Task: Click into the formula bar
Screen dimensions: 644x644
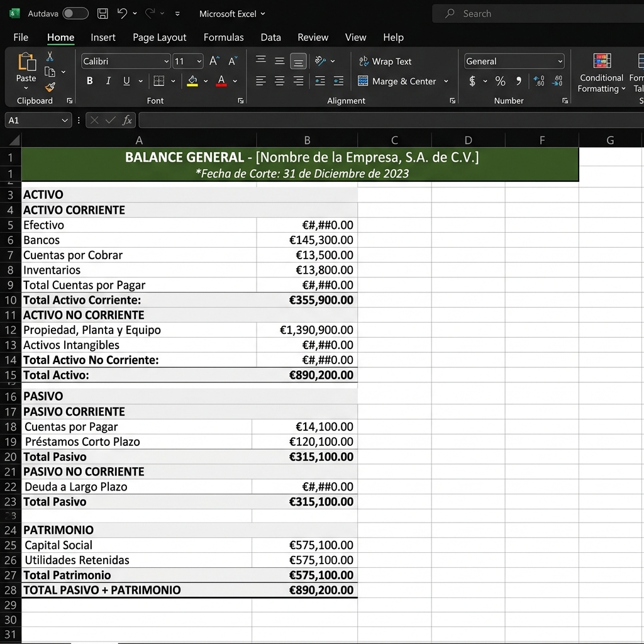Action: pyautogui.click(x=391, y=120)
